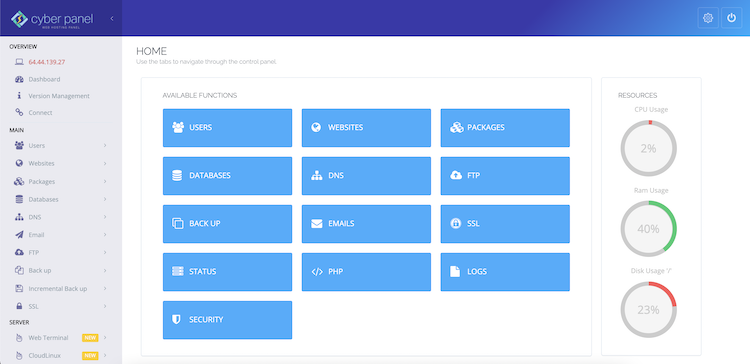This screenshot has width=750, height=364.
Task: Click the Ram Usage 40% gauge
Action: tap(649, 229)
